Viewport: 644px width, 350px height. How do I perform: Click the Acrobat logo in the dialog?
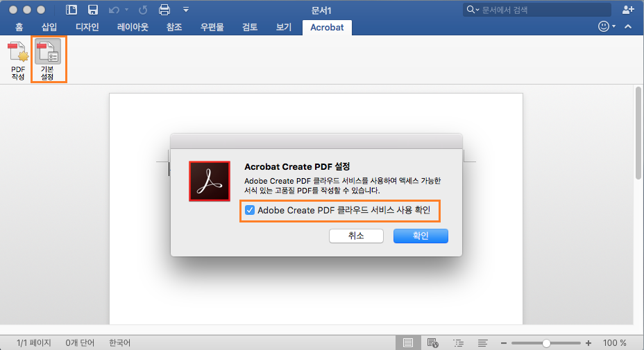210,182
